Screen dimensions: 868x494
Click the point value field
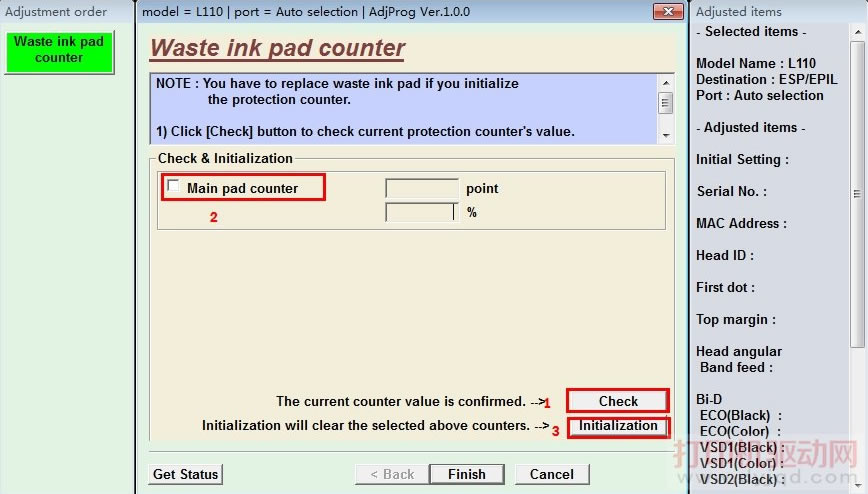421,188
